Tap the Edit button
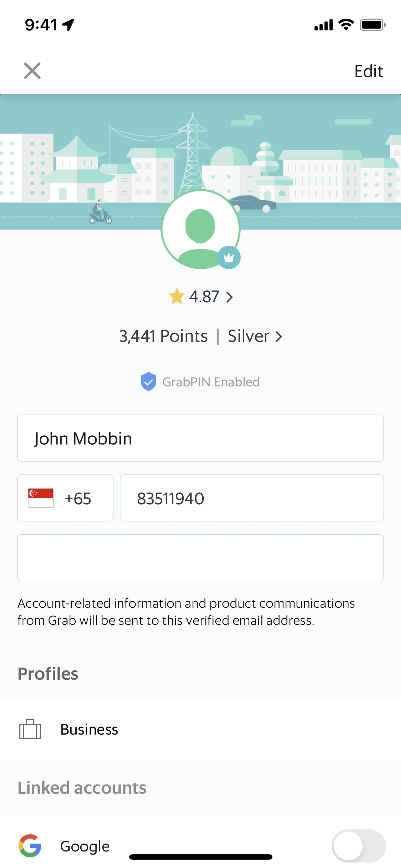Screen dimensions: 401x868 (x=368, y=71)
